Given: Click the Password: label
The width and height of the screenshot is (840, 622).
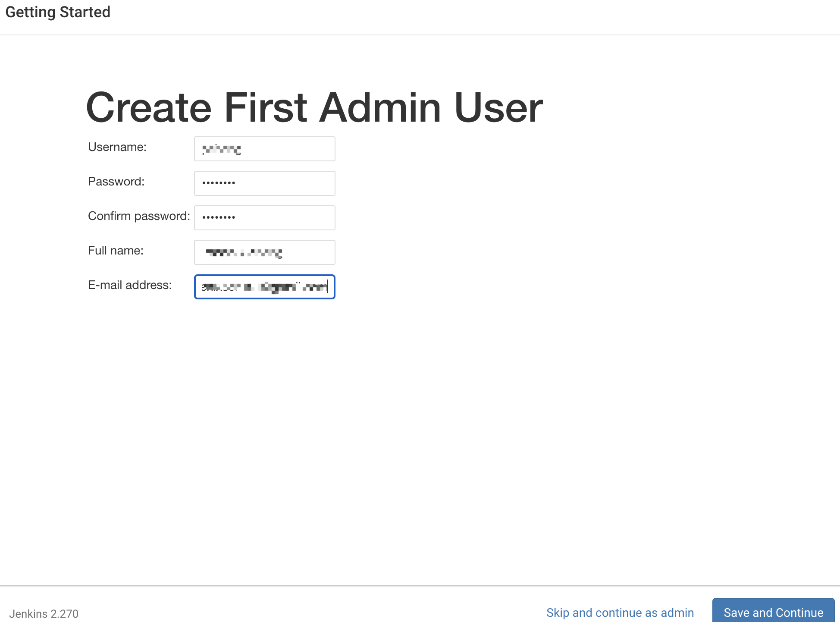Looking at the screenshot, I should pos(116,182).
